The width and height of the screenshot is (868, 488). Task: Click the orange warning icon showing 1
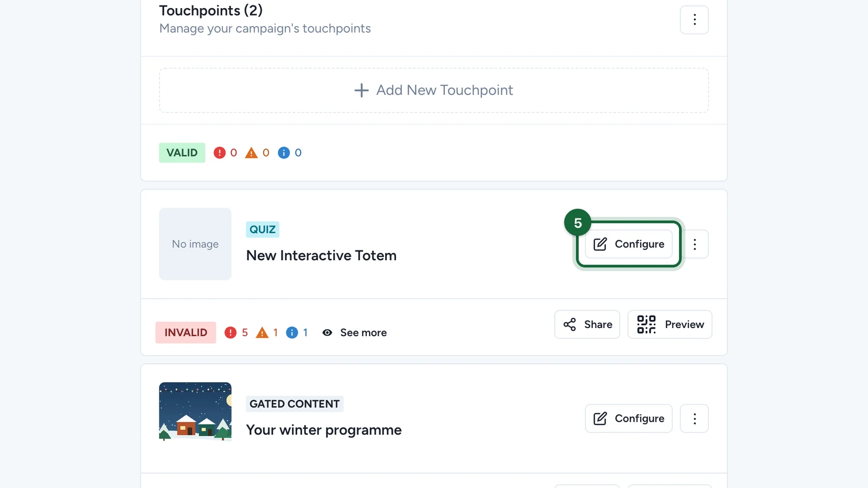coord(262,332)
